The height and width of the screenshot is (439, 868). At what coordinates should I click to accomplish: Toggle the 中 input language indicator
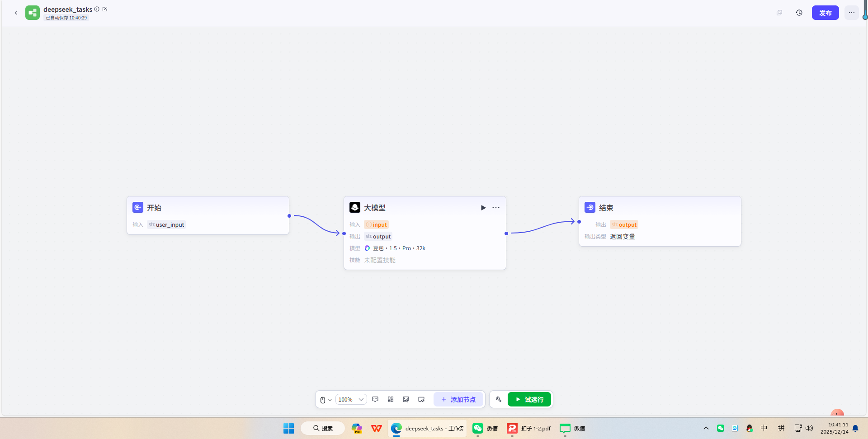tap(764, 428)
